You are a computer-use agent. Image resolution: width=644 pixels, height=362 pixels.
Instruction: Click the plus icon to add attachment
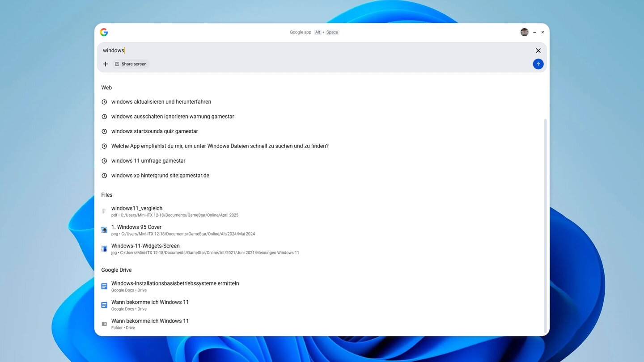106,64
